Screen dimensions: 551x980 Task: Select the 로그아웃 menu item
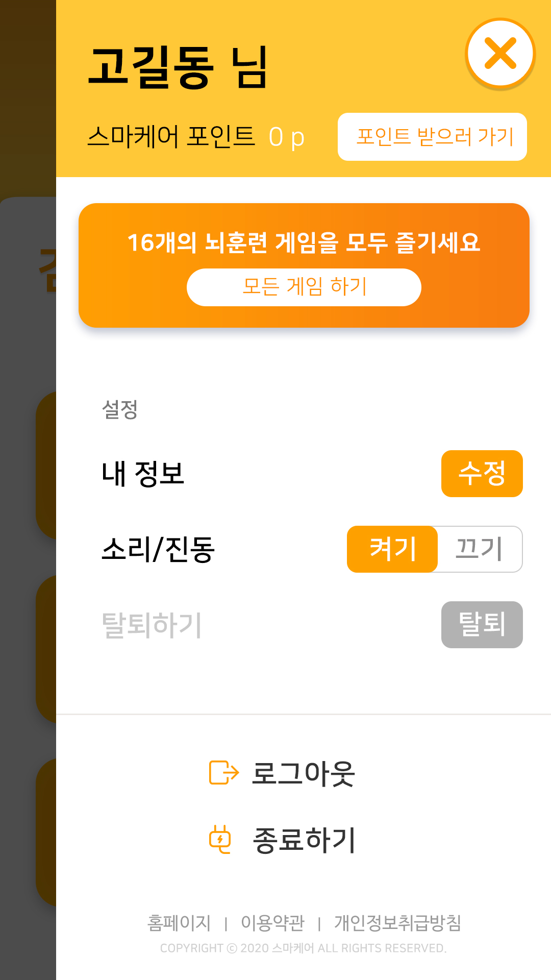click(303, 773)
